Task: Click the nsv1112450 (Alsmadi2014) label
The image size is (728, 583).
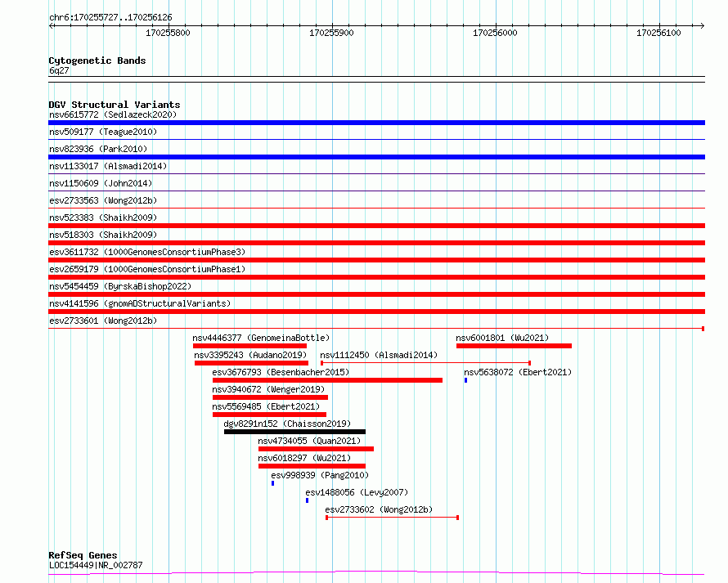Action: click(x=379, y=355)
